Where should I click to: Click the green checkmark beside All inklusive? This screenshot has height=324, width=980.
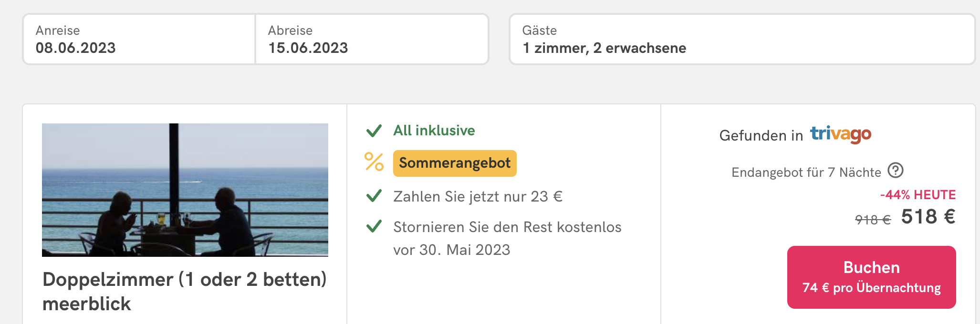[374, 131]
